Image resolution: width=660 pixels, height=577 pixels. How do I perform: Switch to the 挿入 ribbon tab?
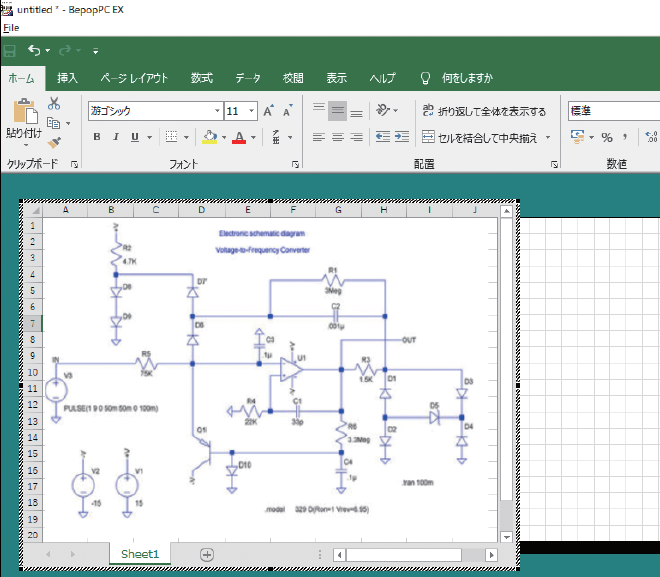pyautogui.click(x=67, y=78)
